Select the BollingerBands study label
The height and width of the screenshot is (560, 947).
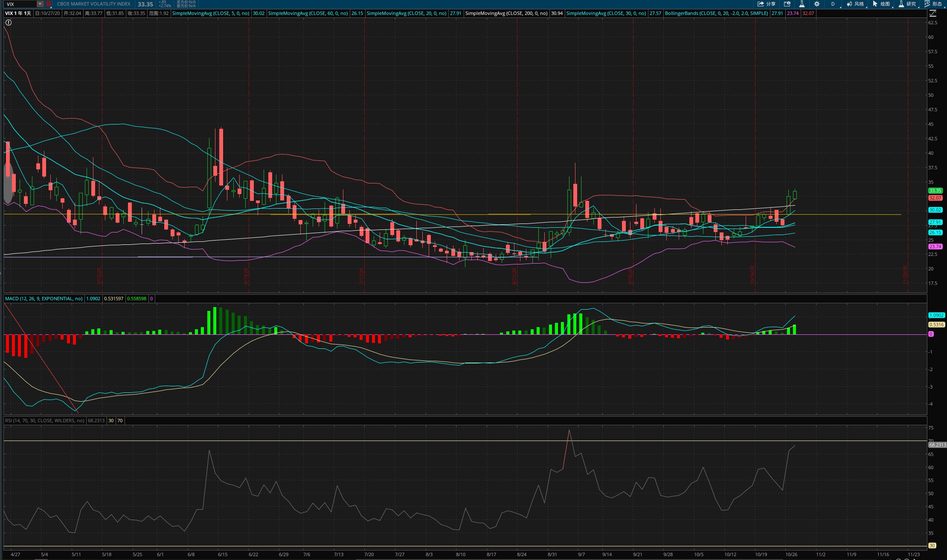pos(717,13)
